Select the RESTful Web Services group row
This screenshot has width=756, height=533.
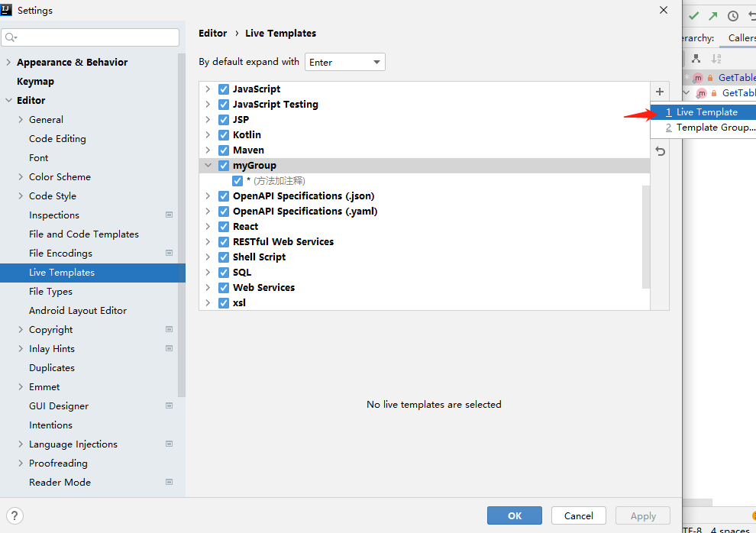pyautogui.click(x=425, y=242)
